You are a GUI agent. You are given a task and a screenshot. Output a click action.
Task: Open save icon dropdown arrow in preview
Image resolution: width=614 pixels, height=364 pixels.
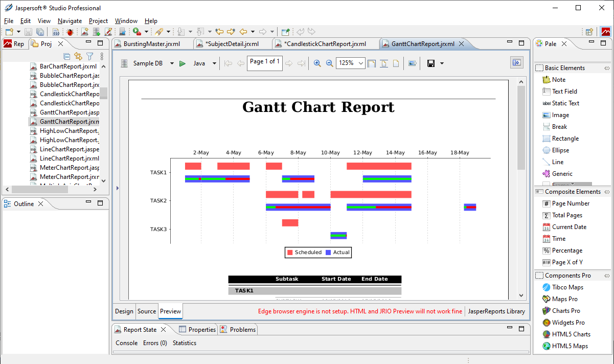click(x=442, y=63)
